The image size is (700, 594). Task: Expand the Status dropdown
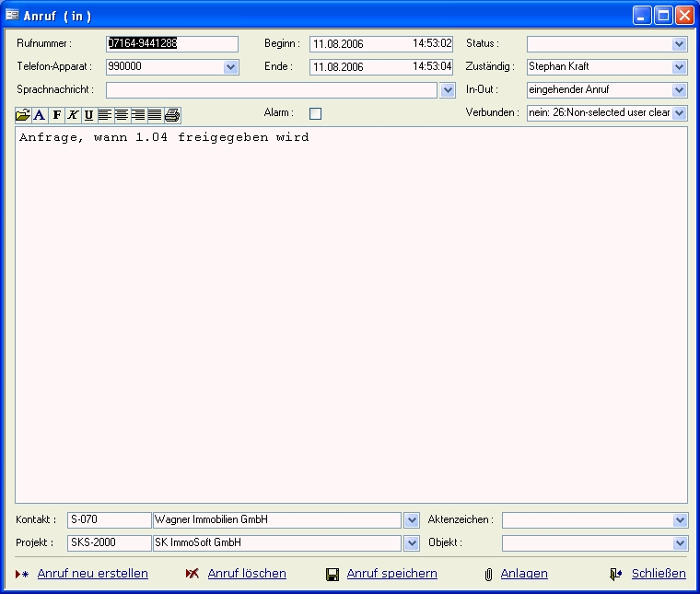coord(680,44)
